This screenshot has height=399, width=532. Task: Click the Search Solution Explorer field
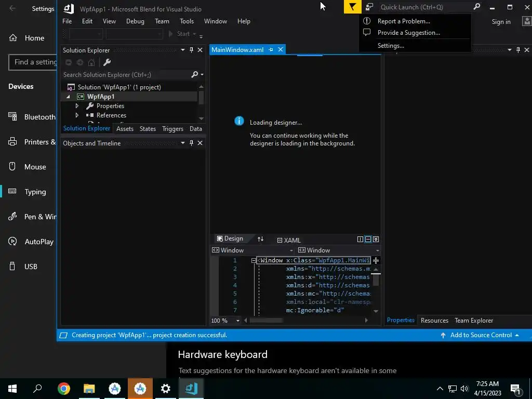click(x=126, y=75)
